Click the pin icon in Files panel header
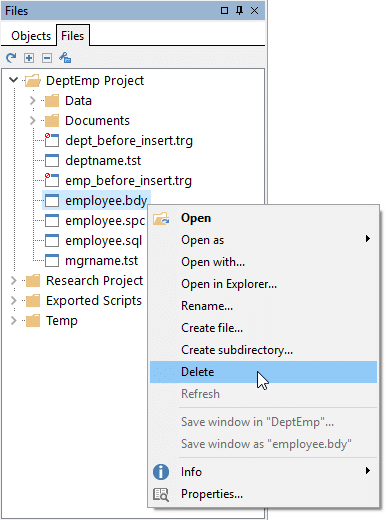Image resolution: width=389 pixels, height=520 pixels. (239, 11)
